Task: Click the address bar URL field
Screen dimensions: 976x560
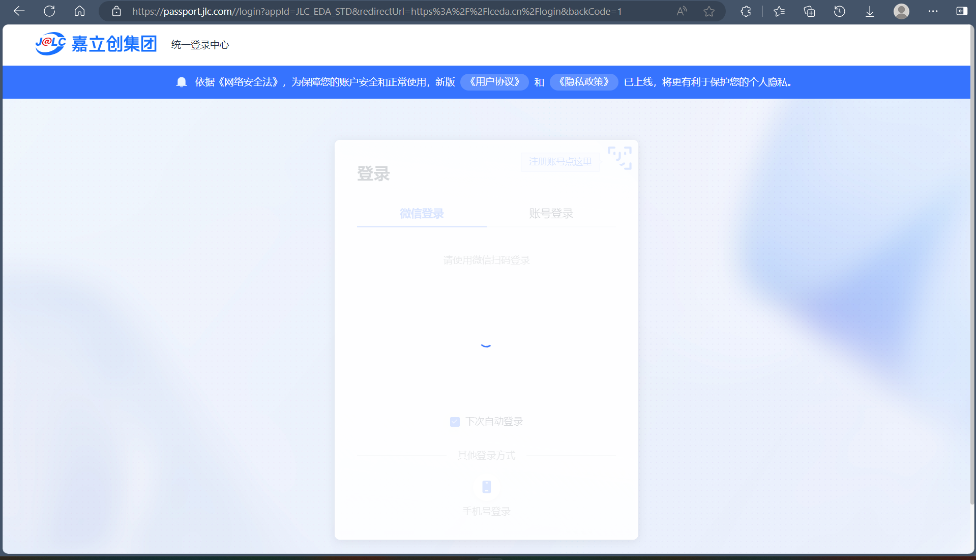Action: (x=376, y=11)
